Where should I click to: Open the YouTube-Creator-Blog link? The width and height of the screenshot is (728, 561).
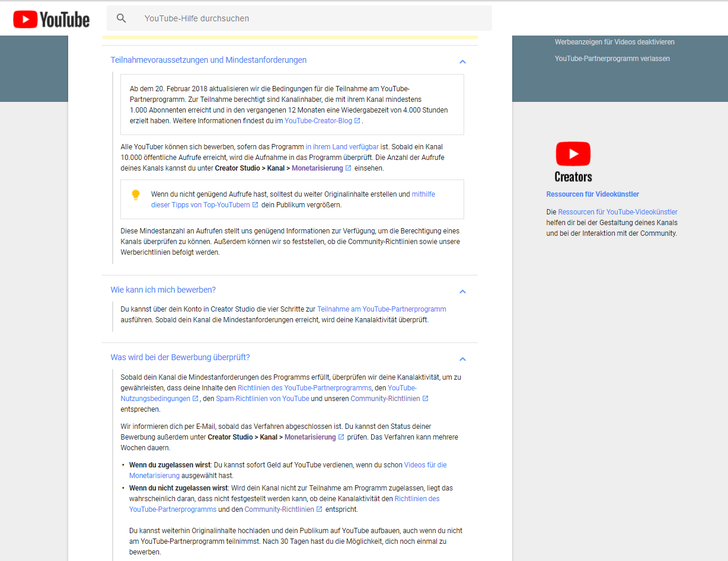[318, 121]
